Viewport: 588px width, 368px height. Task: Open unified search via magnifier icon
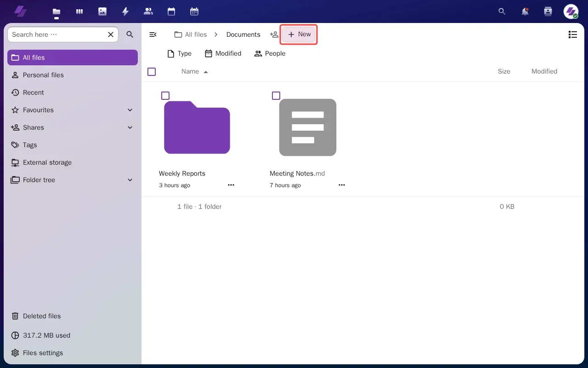point(502,11)
